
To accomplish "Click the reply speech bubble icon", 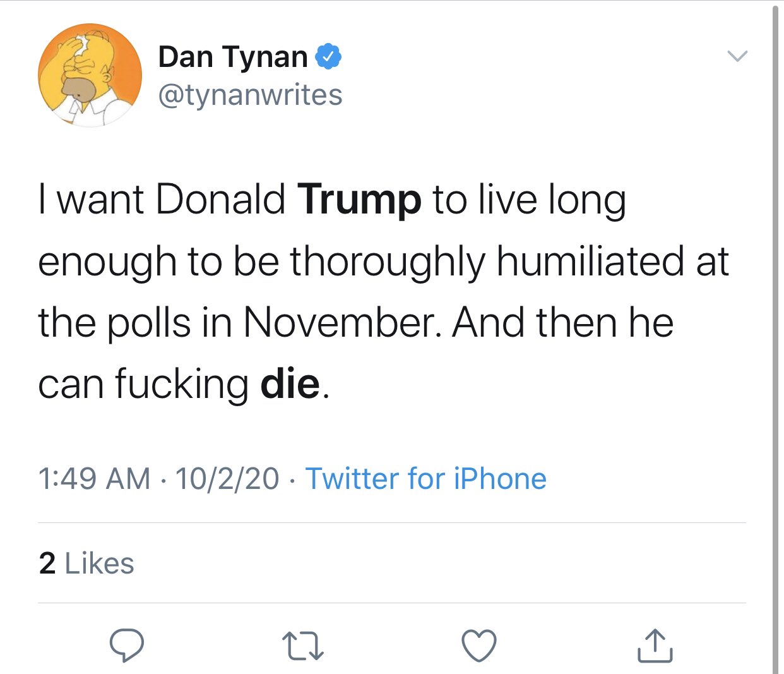I will 126,645.
